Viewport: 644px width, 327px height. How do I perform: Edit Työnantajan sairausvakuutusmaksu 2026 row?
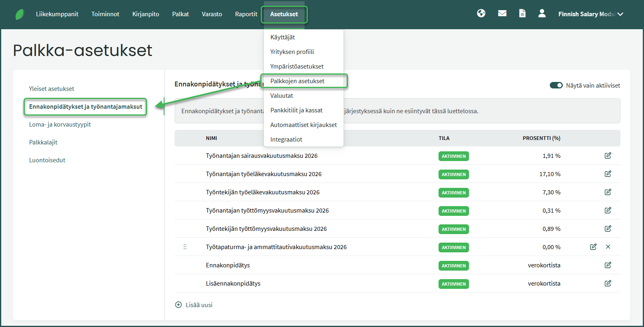(608, 156)
